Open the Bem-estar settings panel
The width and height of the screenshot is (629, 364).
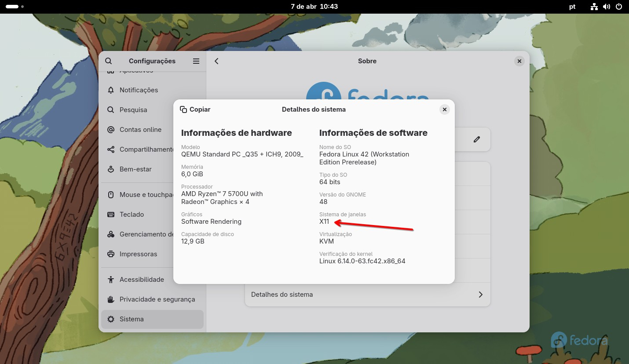135,169
